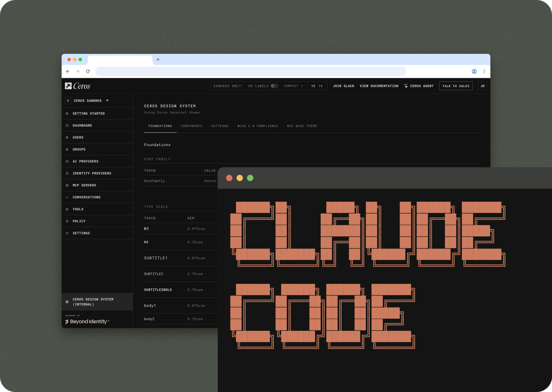
Task: Open the browser three-dot menu
Action: click(x=484, y=71)
